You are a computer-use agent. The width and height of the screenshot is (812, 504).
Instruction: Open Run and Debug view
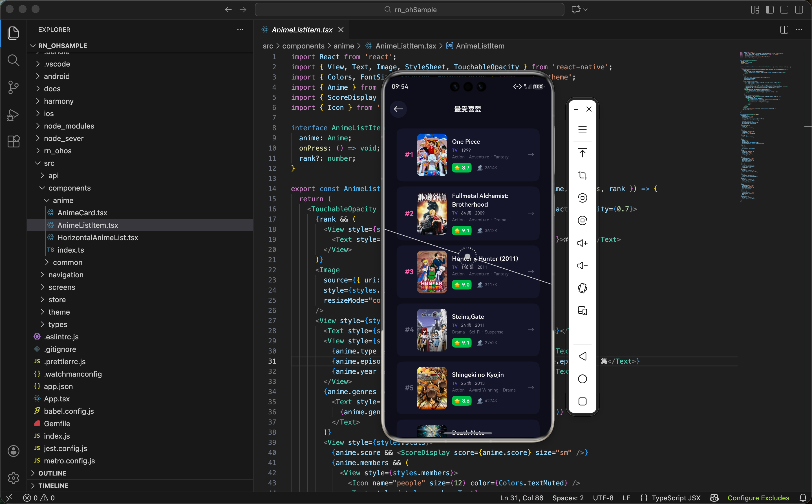click(x=13, y=115)
